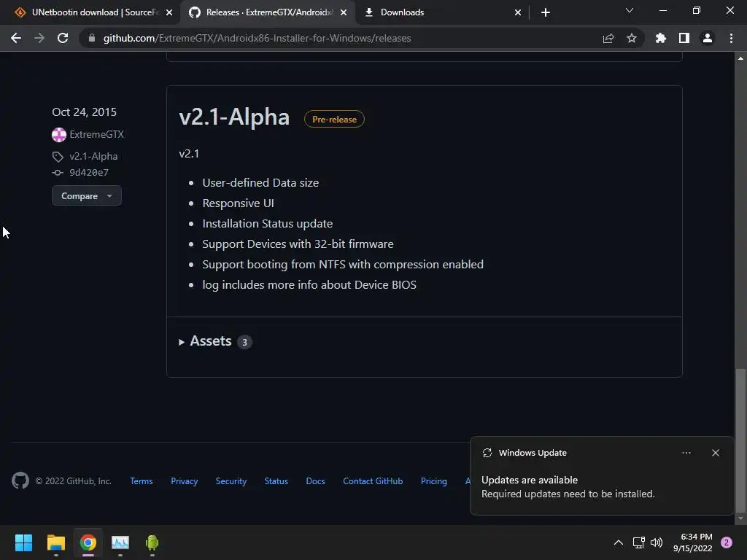
Task: Open Pricing footer link
Action: point(434,481)
